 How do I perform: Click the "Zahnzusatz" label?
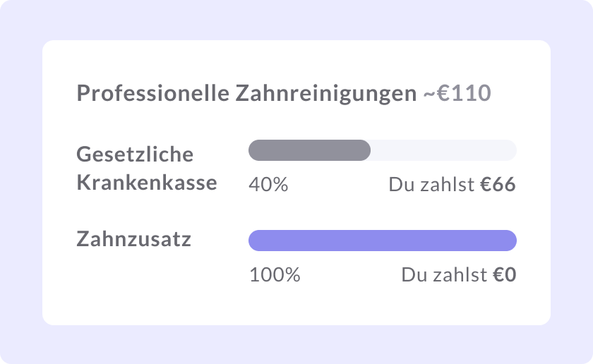coord(133,240)
